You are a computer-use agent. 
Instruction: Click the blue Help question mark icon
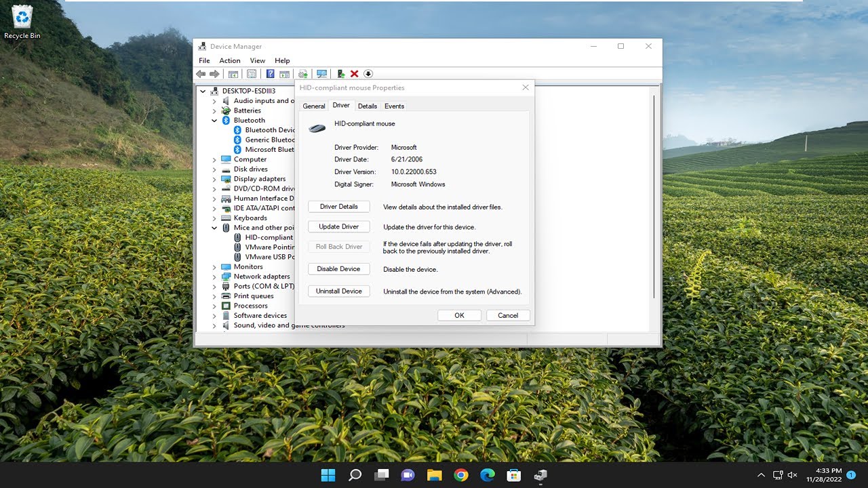click(x=270, y=74)
